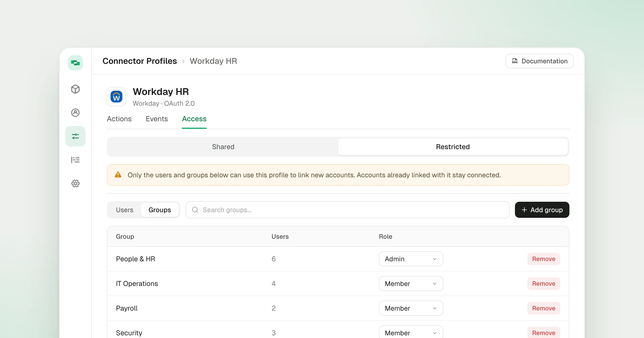Open the list logs icon in sidebar
Image resolution: width=644 pixels, height=338 pixels.
tap(75, 160)
